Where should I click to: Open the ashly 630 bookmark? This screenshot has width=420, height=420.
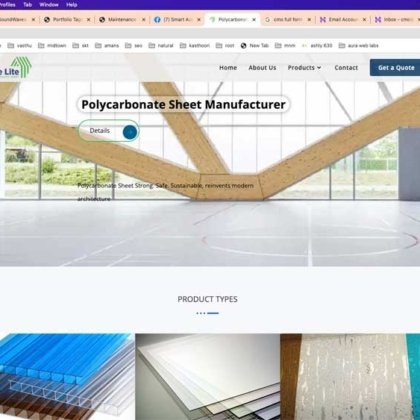[x=317, y=46]
